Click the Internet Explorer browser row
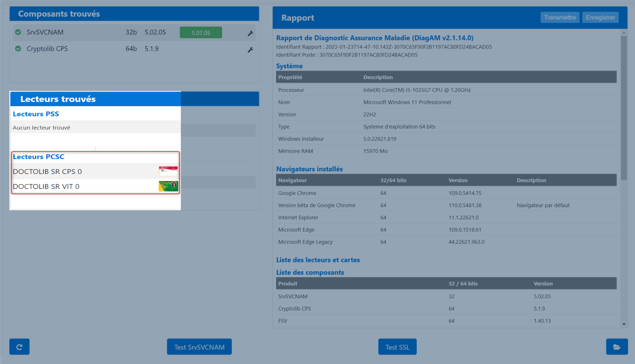 coord(446,218)
